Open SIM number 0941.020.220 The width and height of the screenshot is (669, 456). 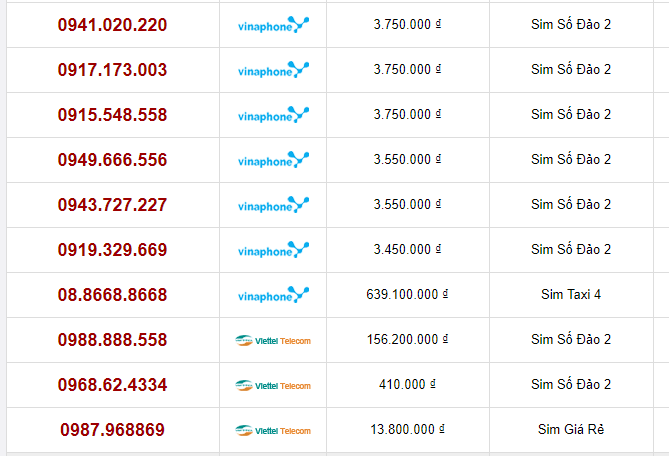click(x=112, y=25)
